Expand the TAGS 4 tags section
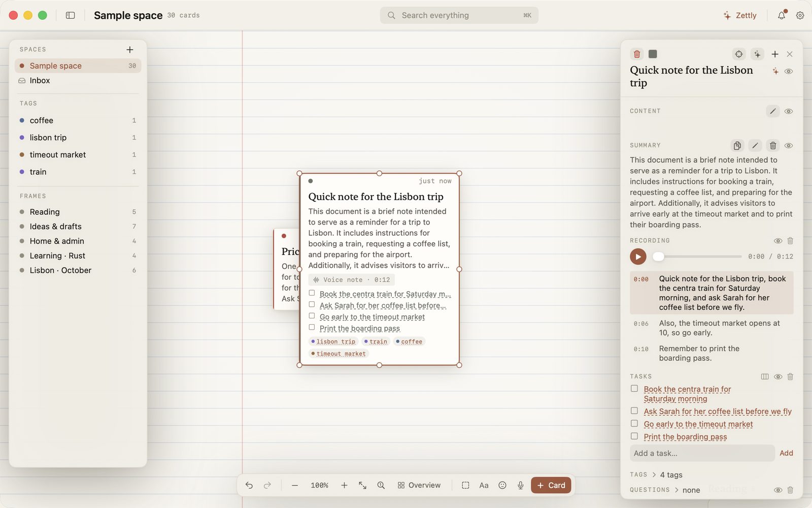 tap(656, 474)
